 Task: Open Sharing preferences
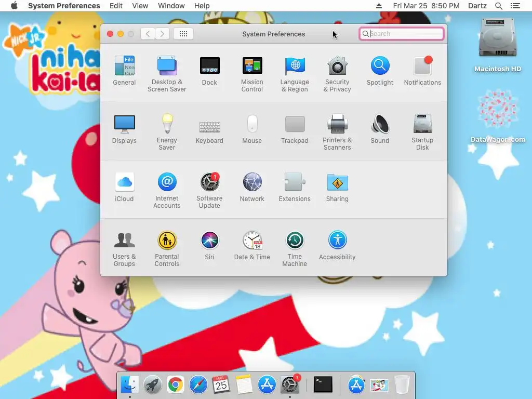coord(337,187)
